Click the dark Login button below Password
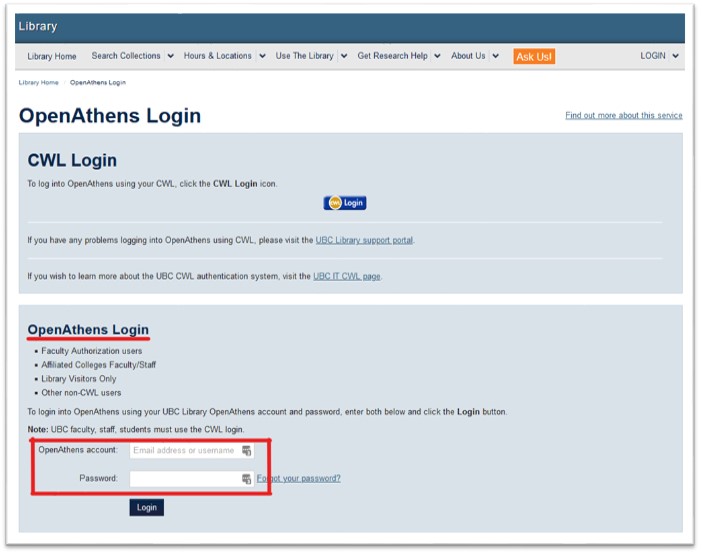702x554 pixels. click(x=146, y=508)
